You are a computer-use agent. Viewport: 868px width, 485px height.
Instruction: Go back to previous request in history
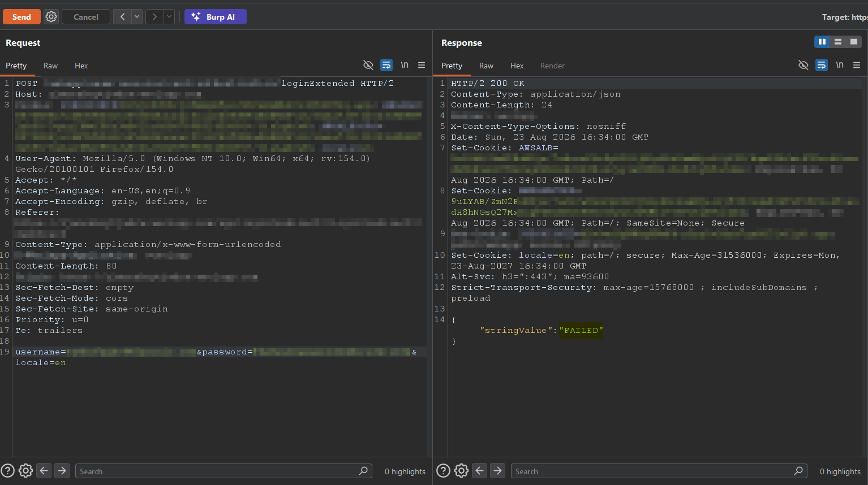(122, 17)
